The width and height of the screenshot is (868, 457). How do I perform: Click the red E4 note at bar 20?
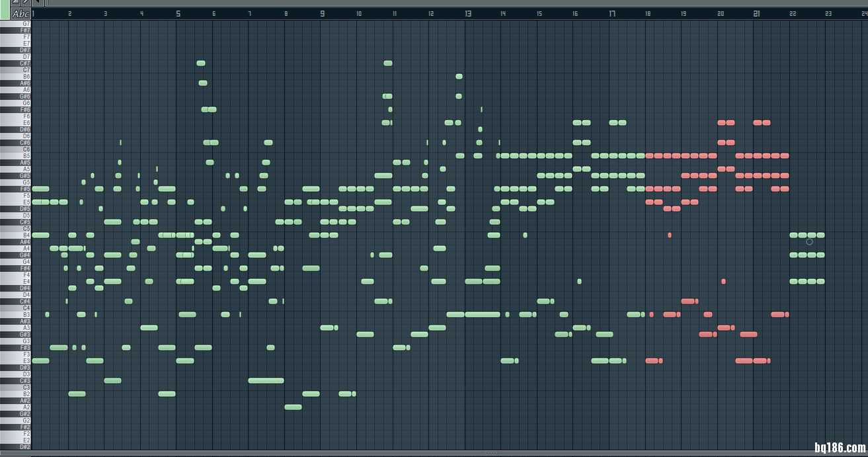(723, 281)
